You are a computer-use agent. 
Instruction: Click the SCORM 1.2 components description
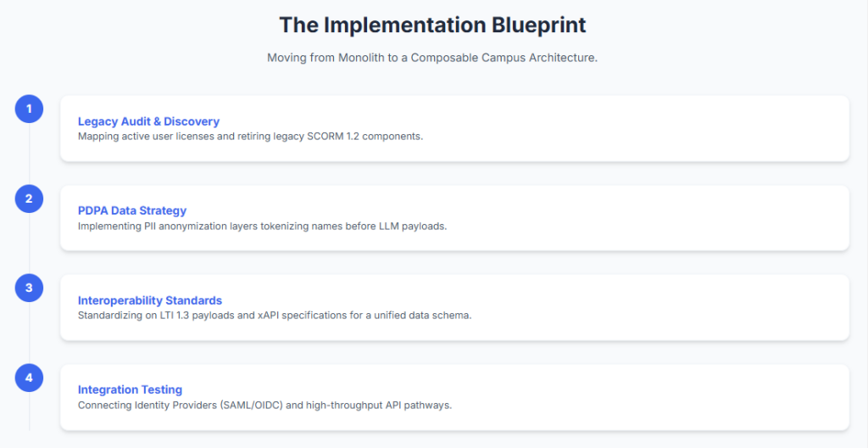250,136
